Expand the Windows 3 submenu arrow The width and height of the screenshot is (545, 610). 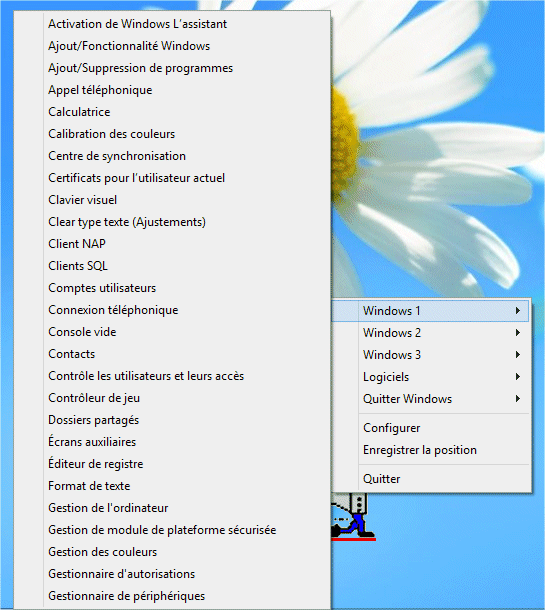[x=518, y=355]
